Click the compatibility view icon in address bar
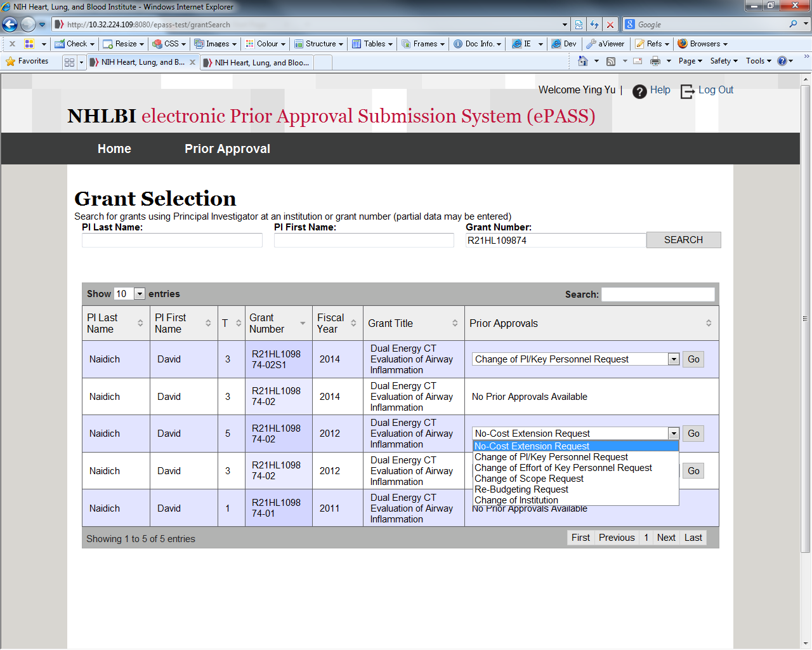Viewport: 812px width, 650px height. click(579, 25)
